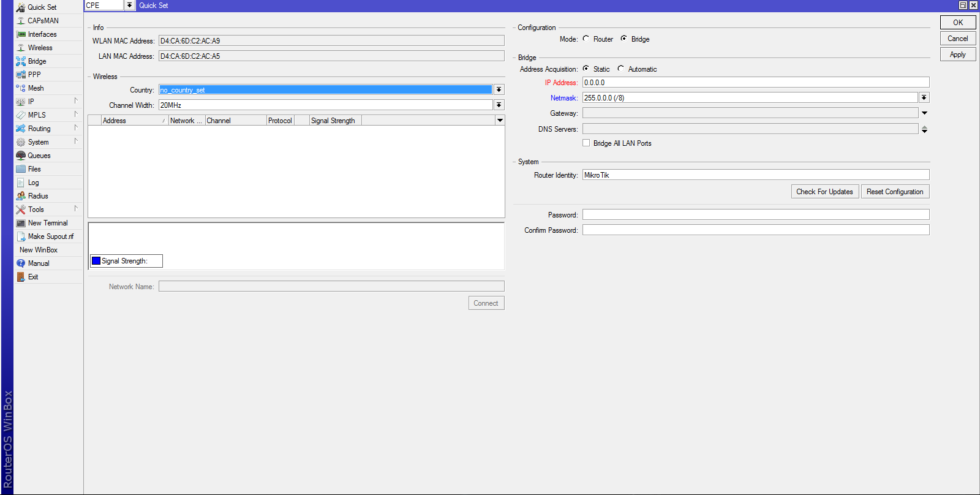
Task: Open the Country dropdown list
Action: point(499,90)
